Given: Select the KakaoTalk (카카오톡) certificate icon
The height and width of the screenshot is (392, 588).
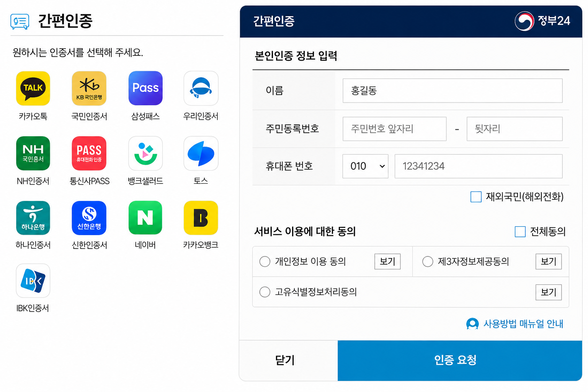Looking at the screenshot, I should 33,88.
